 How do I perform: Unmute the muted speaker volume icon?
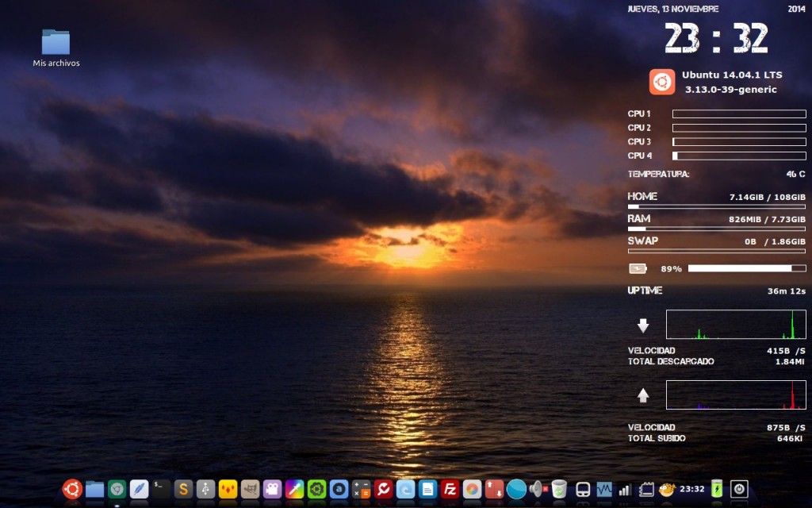(538, 489)
